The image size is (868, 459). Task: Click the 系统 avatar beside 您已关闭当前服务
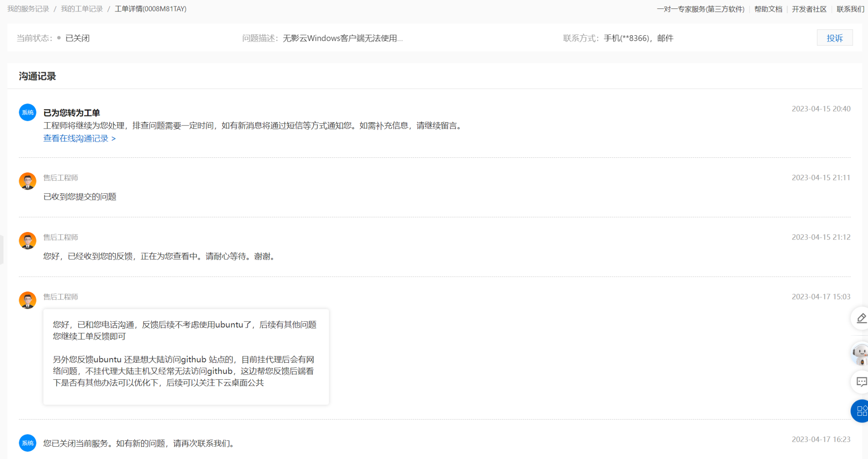28,443
